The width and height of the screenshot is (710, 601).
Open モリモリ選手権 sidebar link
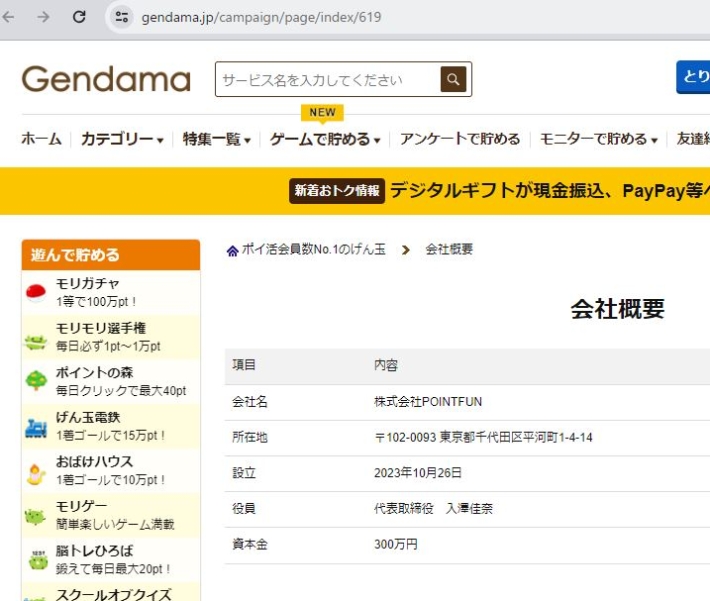pos(111,337)
